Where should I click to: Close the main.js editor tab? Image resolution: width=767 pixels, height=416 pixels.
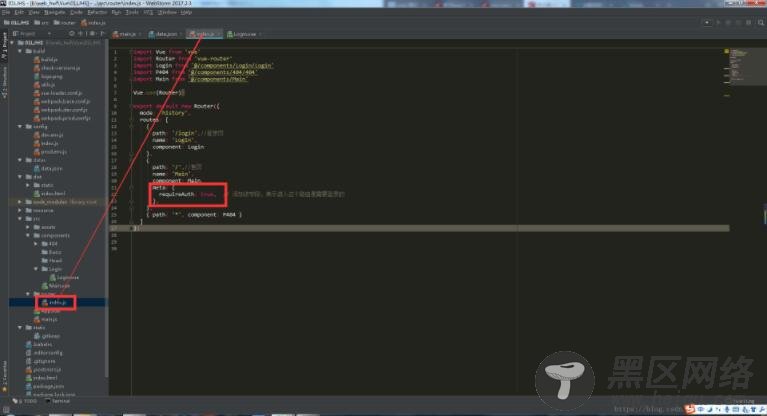click(140, 34)
